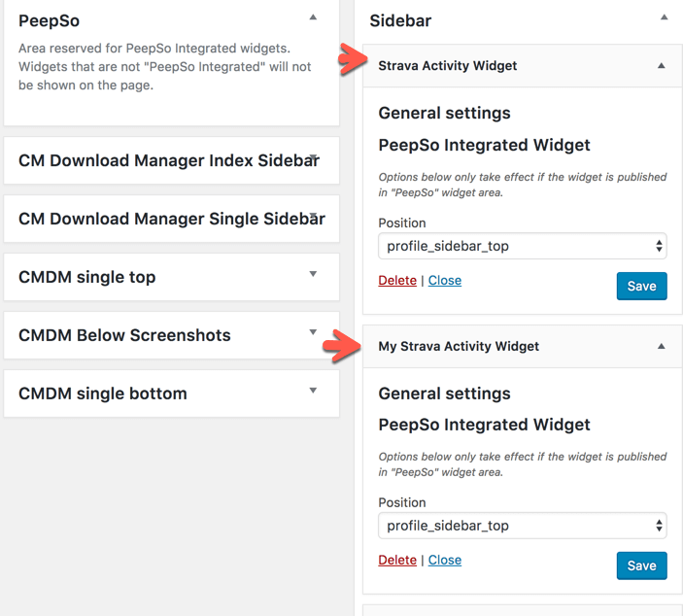This screenshot has width=683, height=616.
Task: Expand the CMDM single bottom area arrow
Action: coord(313,391)
